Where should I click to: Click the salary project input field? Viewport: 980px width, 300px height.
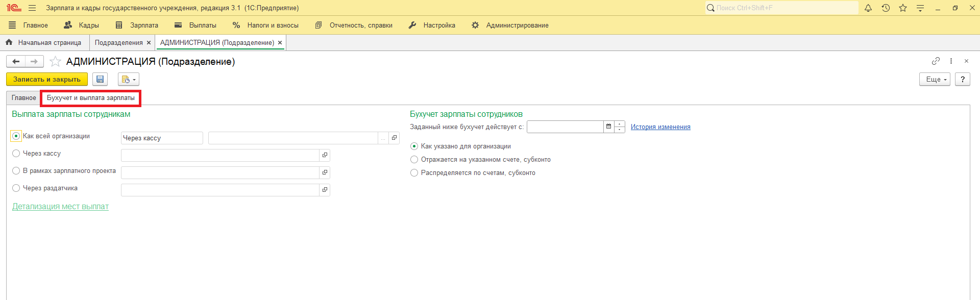coord(220,172)
